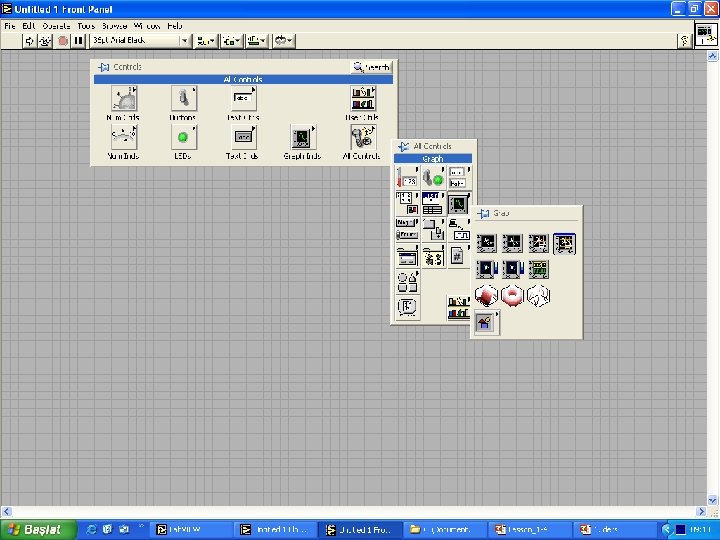This screenshot has width=720, height=540.
Task: Pick Intensity Chart in Graph palette
Action: (487, 269)
